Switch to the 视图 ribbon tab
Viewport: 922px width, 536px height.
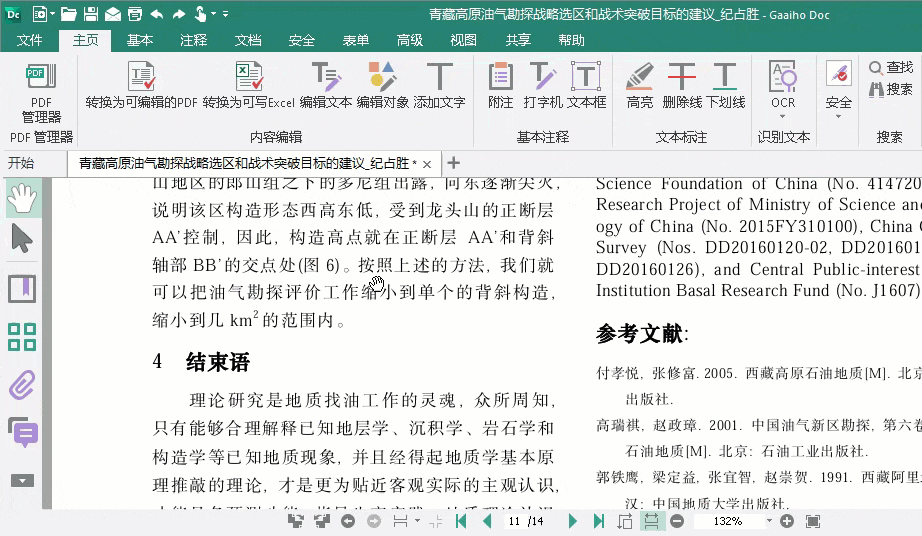463,40
